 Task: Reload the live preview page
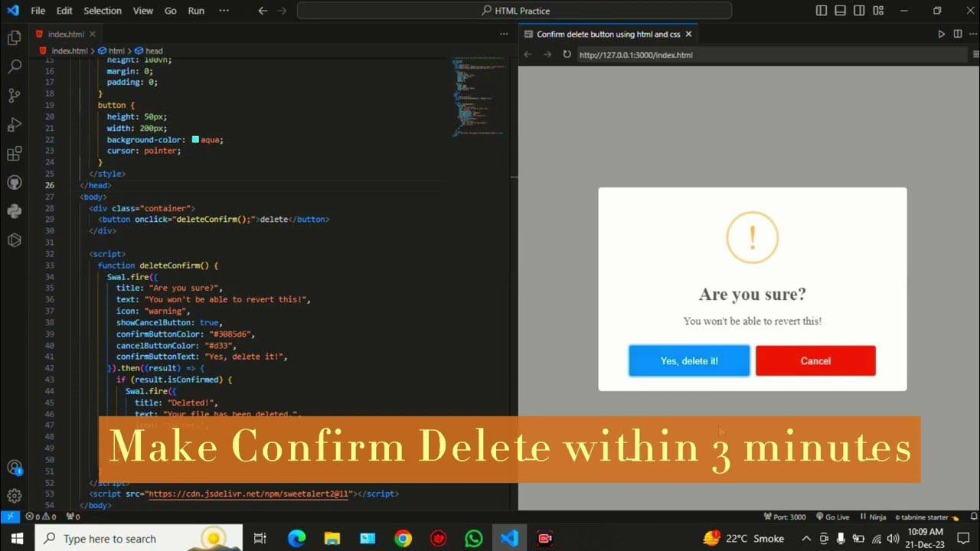point(567,54)
